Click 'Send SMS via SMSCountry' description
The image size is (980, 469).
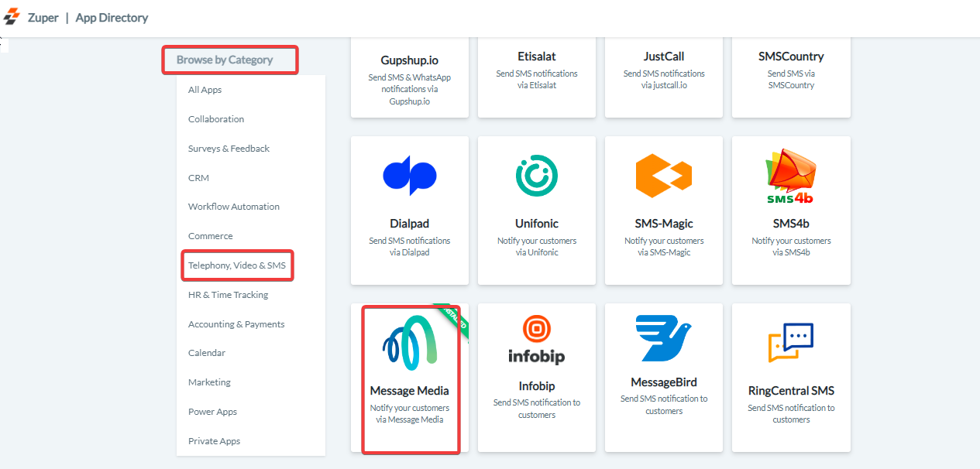(x=791, y=79)
